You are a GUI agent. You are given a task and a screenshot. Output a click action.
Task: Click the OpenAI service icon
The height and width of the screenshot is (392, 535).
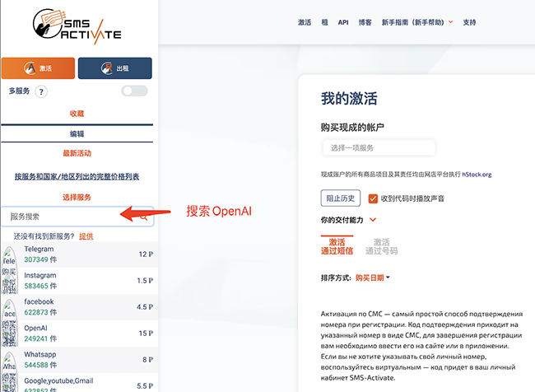pyautogui.click(x=9, y=334)
